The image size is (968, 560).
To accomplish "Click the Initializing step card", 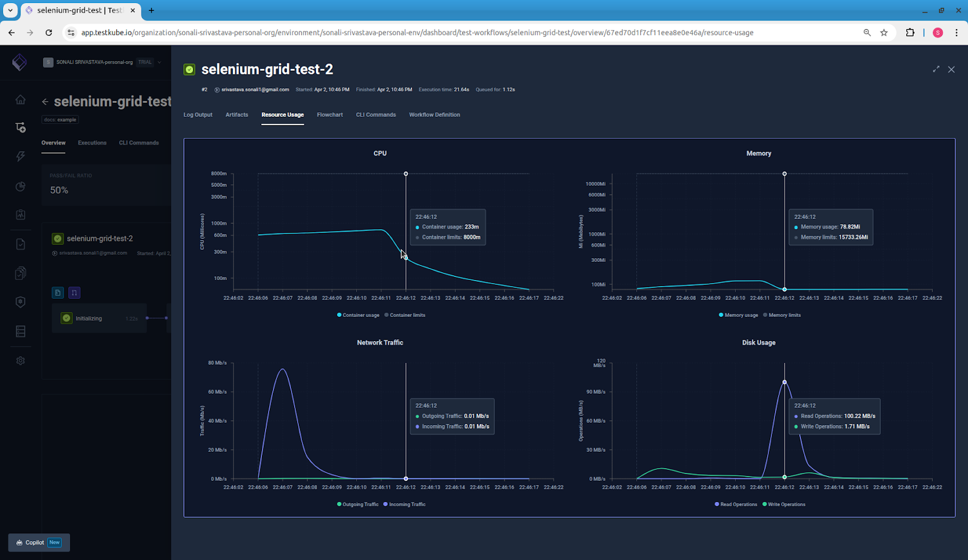I will pyautogui.click(x=99, y=318).
